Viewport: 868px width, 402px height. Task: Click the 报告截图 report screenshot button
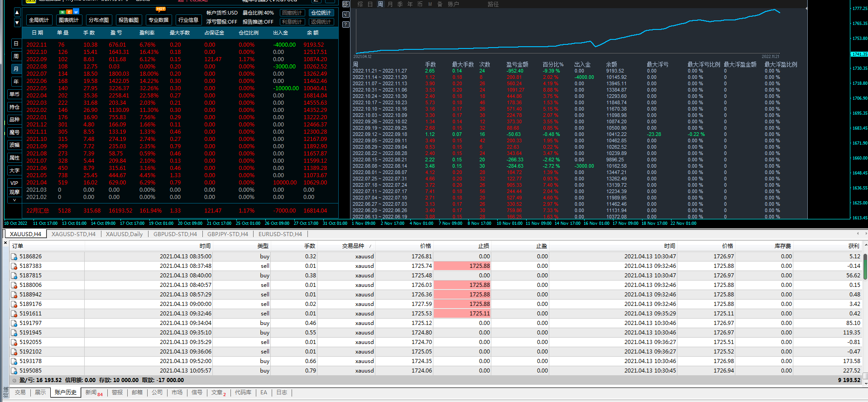tap(129, 20)
